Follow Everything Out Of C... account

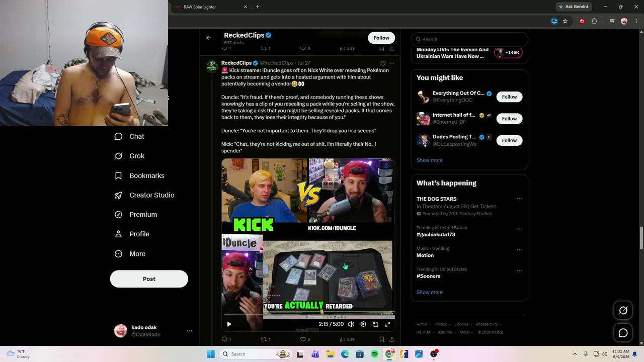coord(509,97)
